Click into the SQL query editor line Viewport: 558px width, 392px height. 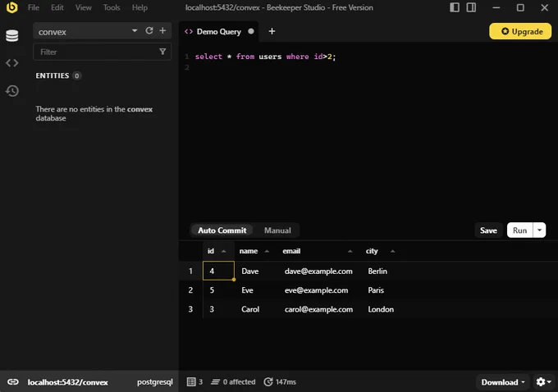(265, 57)
